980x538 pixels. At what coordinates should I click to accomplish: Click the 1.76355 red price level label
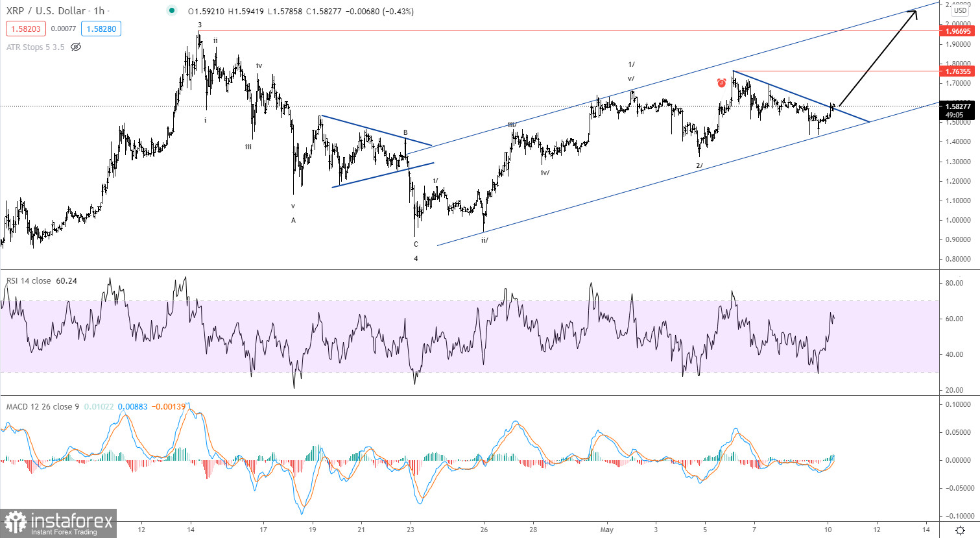pos(958,71)
